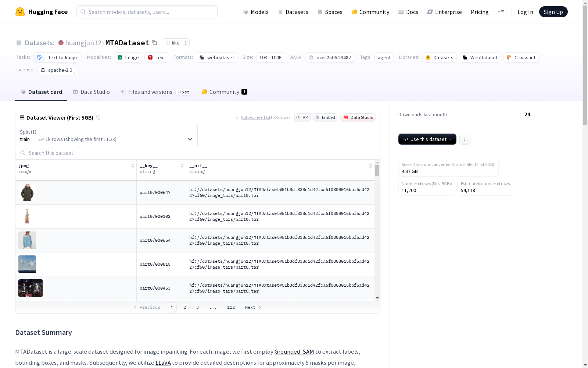The height and width of the screenshot is (368, 588).
Task: Click the Image modality tag
Action: pyautogui.click(x=128, y=57)
